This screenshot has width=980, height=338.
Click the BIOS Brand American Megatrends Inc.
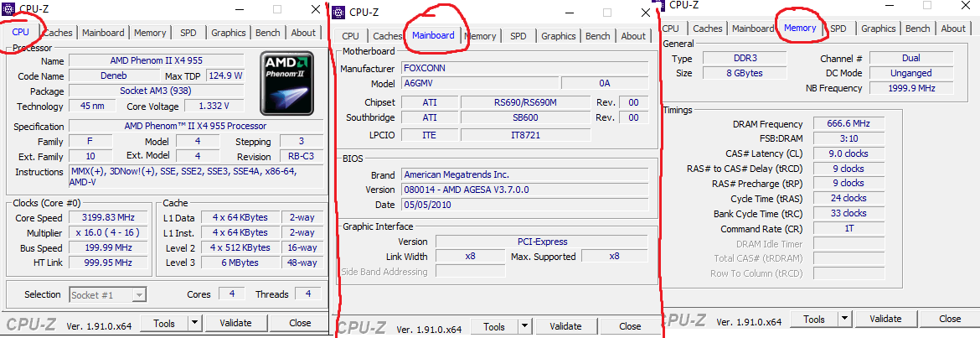coord(525,175)
